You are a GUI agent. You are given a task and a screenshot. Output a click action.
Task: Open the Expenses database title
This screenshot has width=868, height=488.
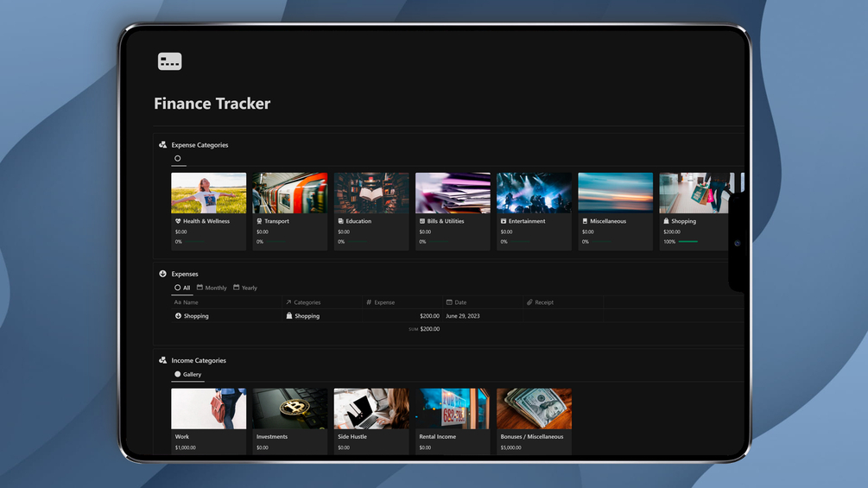pos(185,274)
